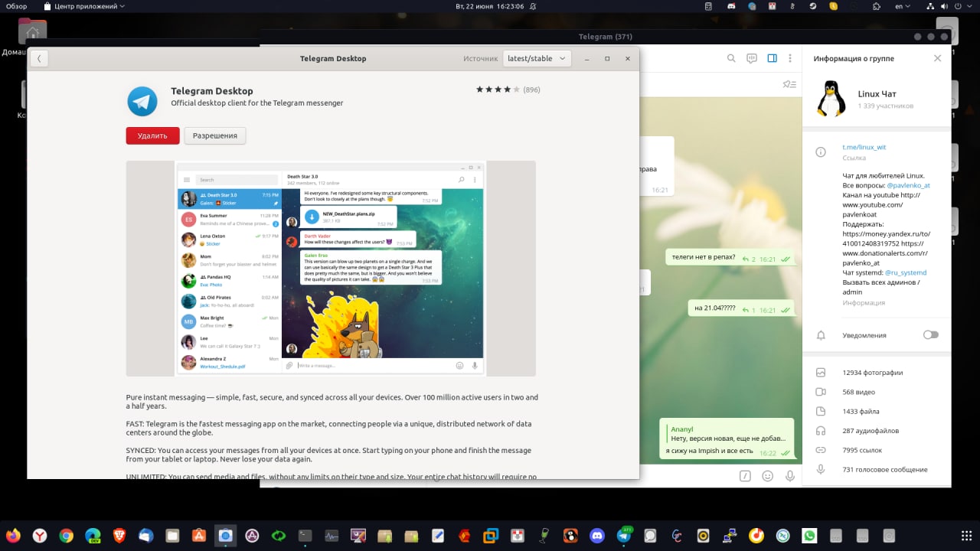Go back in the Telegram Desktop store page

point(39,58)
